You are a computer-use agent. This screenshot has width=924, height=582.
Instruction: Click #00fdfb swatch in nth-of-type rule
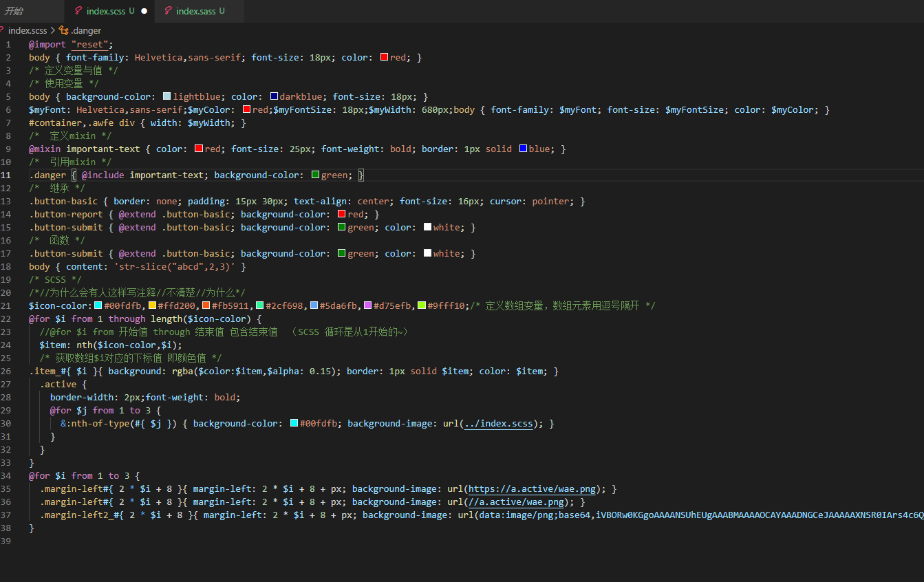[x=294, y=424]
